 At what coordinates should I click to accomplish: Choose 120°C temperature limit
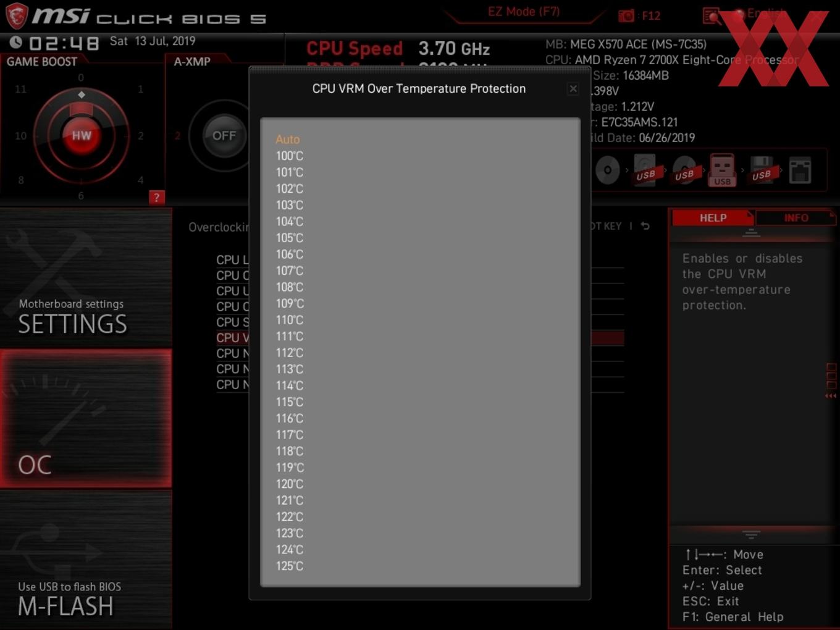click(290, 484)
